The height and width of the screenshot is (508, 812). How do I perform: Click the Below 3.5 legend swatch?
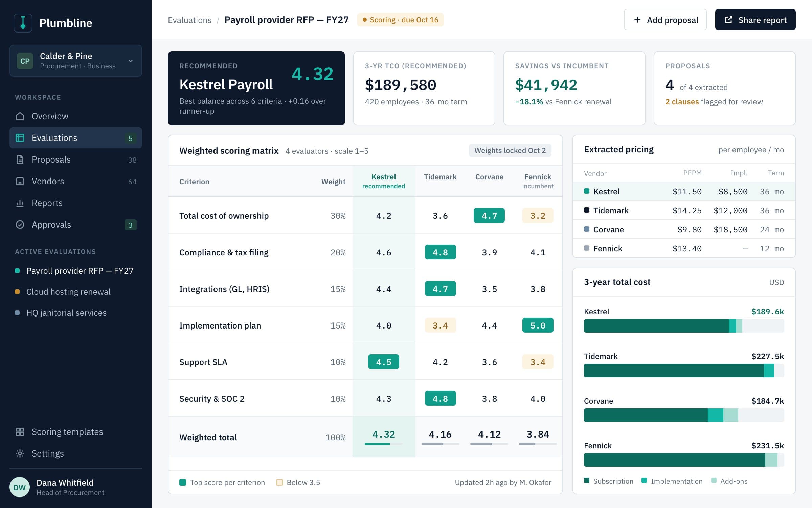click(x=279, y=482)
